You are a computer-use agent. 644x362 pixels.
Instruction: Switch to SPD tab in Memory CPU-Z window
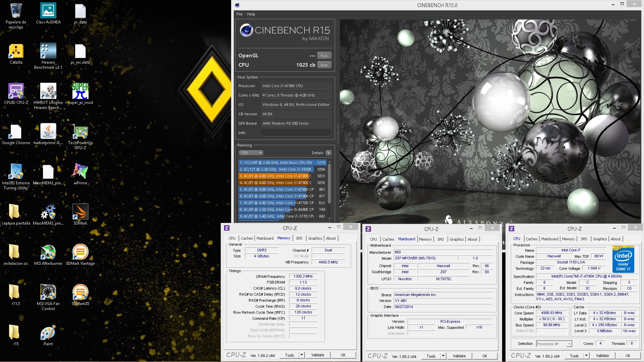click(299, 238)
